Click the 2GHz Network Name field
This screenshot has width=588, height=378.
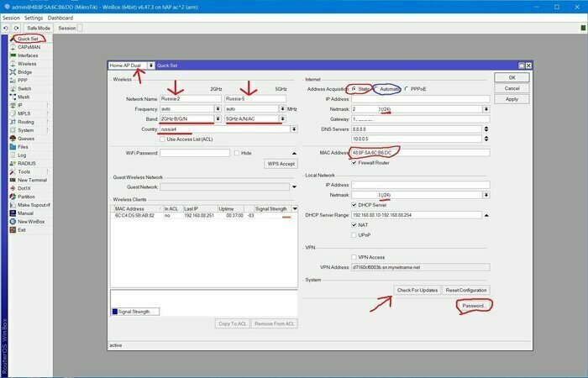click(x=191, y=99)
